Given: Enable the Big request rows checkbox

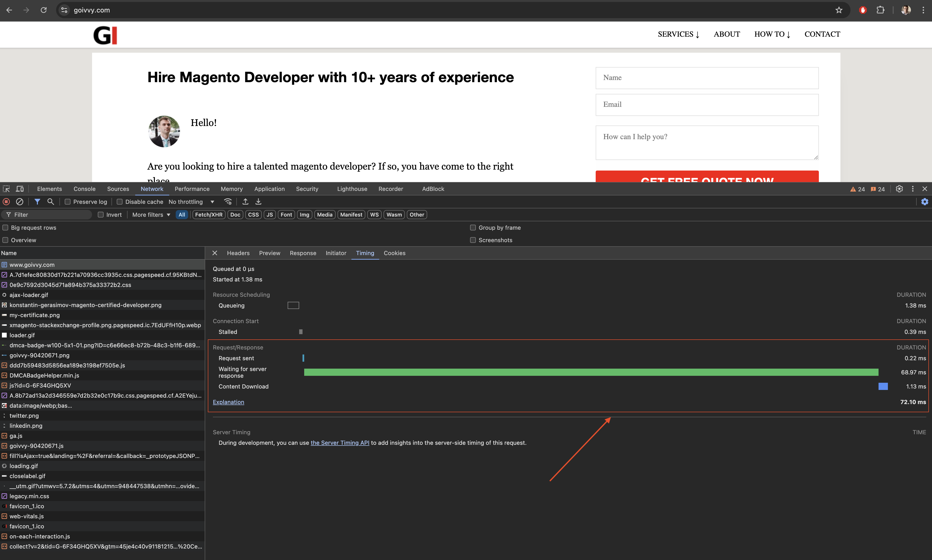Looking at the screenshot, I should point(5,228).
